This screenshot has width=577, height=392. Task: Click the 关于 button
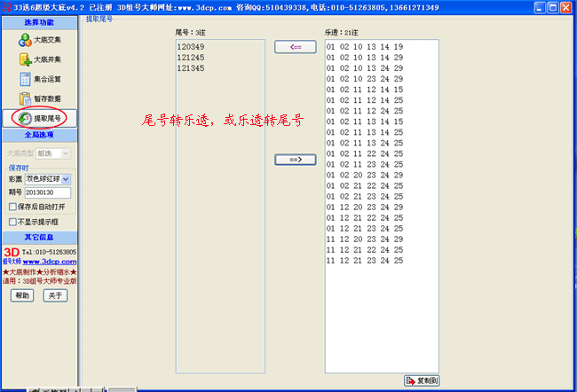point(54,295)
